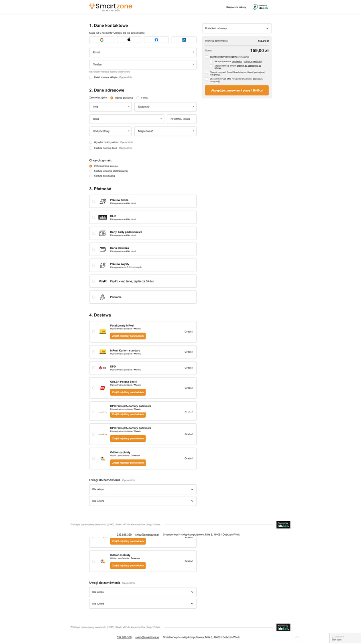Choose 'Paczkomaty InPost' delivery option
This screenshot has width=361, height=644.
click(94, 332)
